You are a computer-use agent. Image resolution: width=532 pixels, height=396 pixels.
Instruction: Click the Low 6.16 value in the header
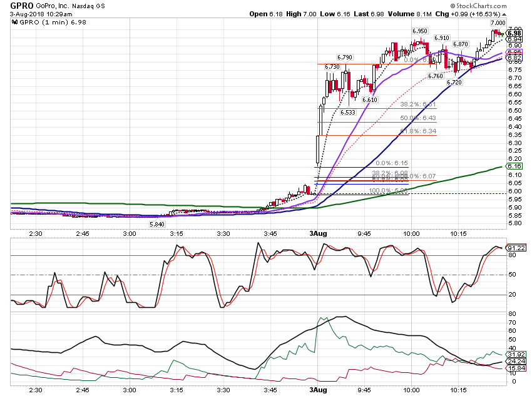pos(335,14)
